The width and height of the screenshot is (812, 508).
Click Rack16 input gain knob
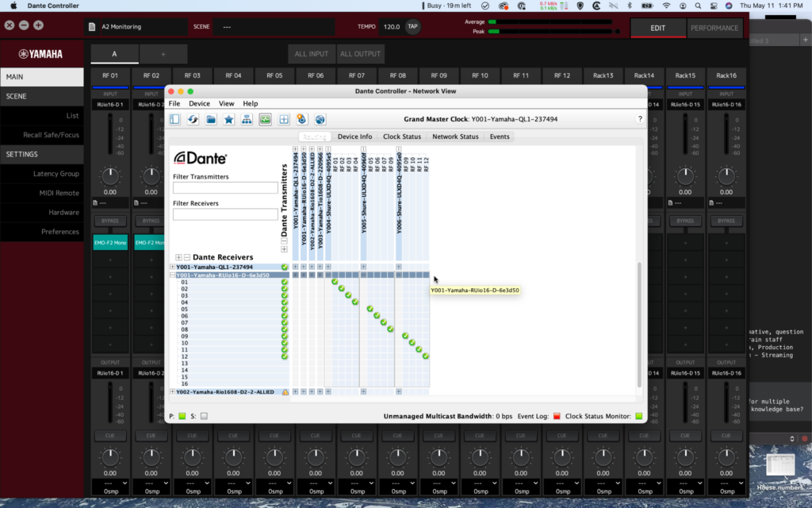(x=726, y=176)
